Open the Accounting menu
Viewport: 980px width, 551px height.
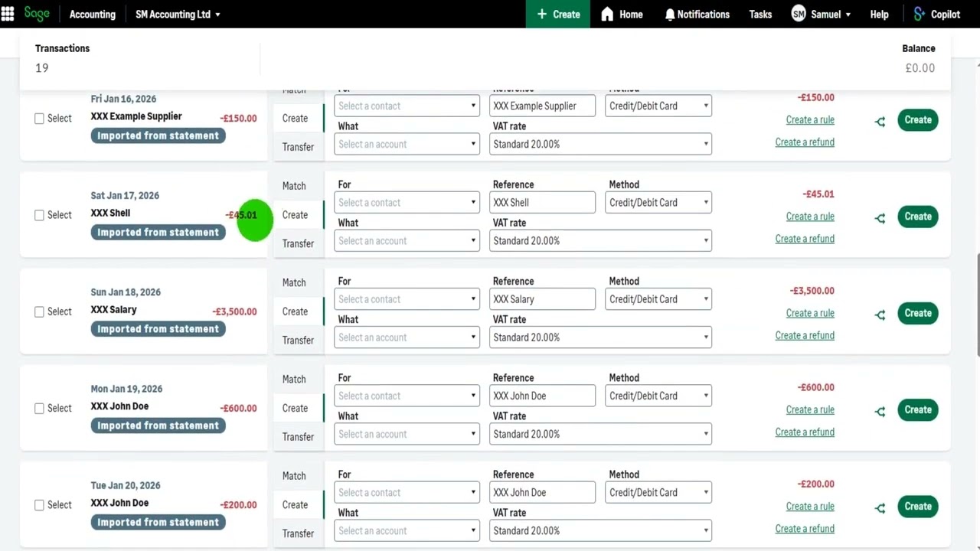tap(93, 14)
